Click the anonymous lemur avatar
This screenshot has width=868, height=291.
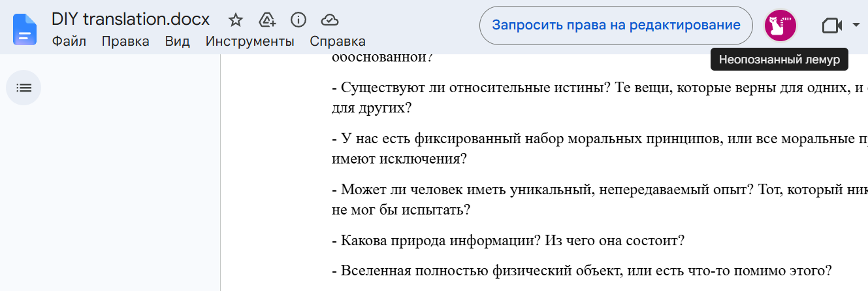point(780,26)
